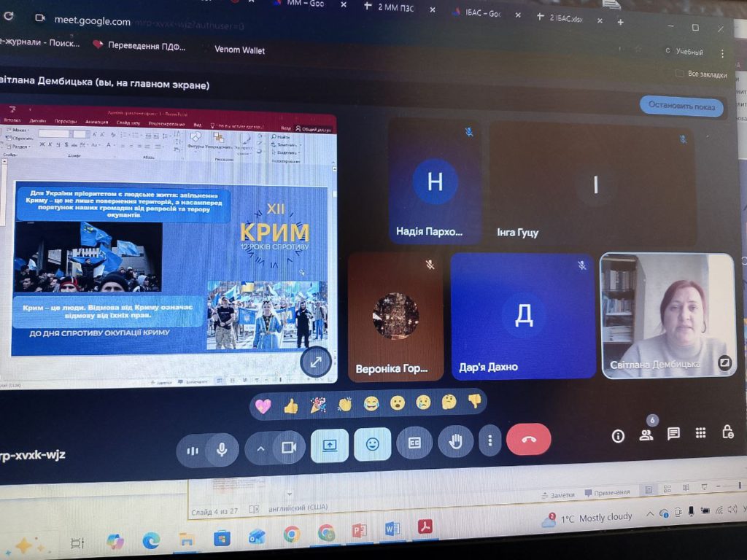Toggle raise hand in the meeting
The width and height of the screenshot is (747, 560).
tap(456, 442)
